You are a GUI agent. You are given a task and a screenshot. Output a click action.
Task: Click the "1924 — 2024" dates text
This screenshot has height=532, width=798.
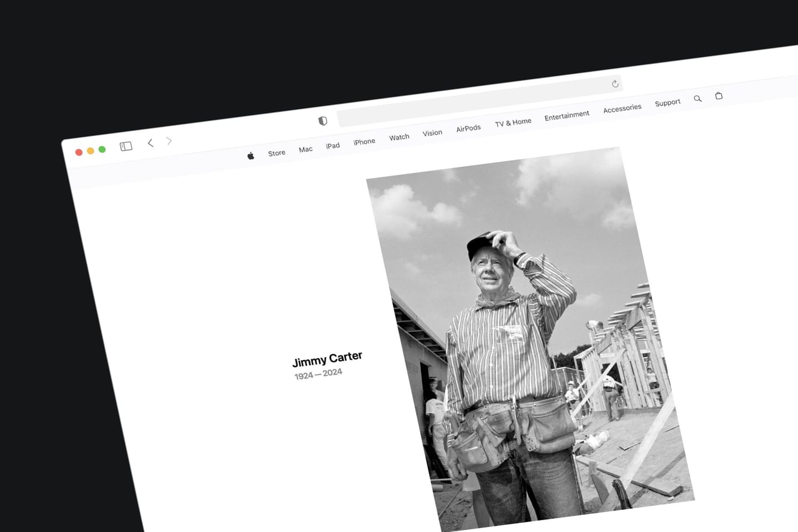318,375
